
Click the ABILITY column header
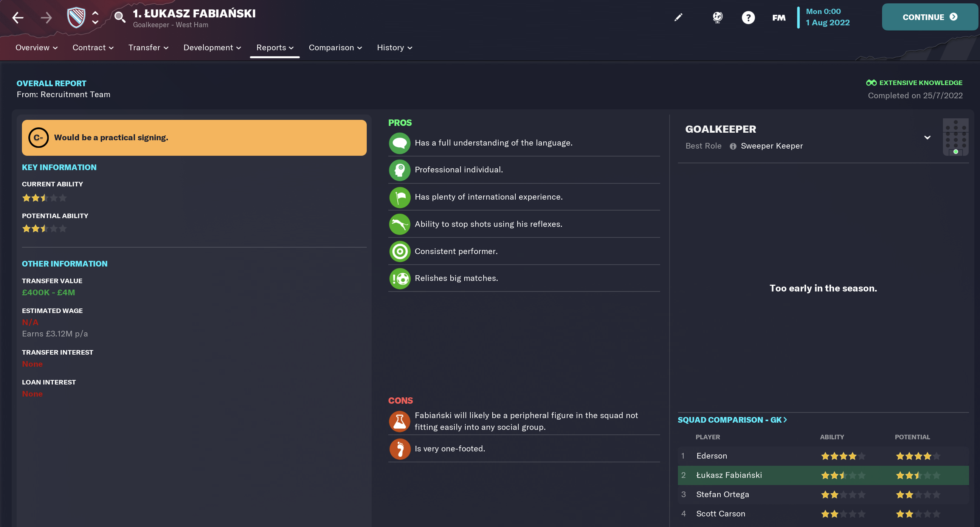pyautogui.click(x=832, y=437)
